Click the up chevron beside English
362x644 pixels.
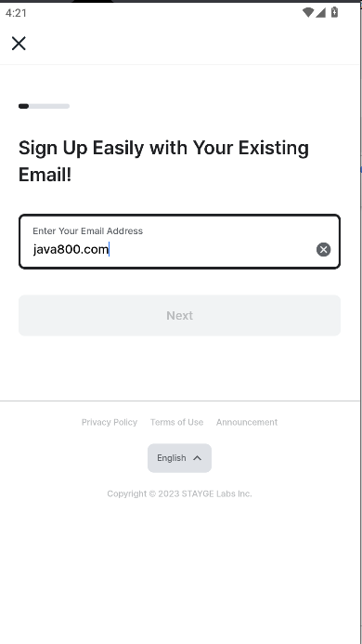pyautogui.click(x=198, y=458)
